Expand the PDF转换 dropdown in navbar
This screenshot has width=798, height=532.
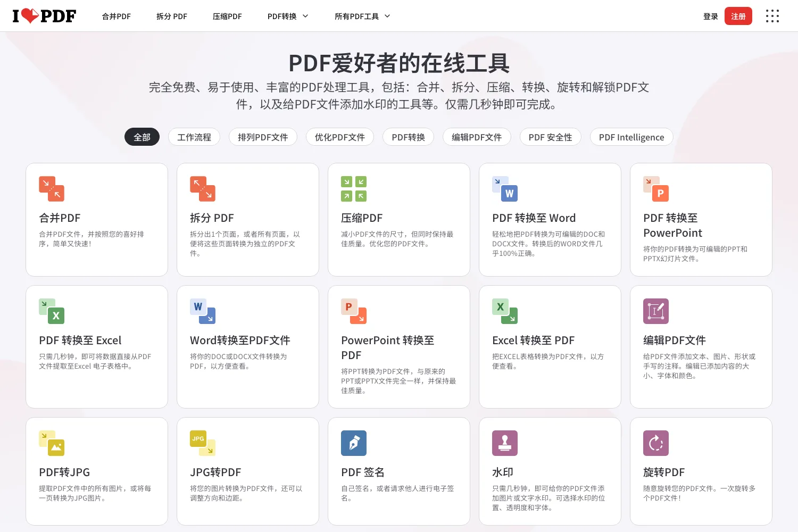click(x=288, y=16)
